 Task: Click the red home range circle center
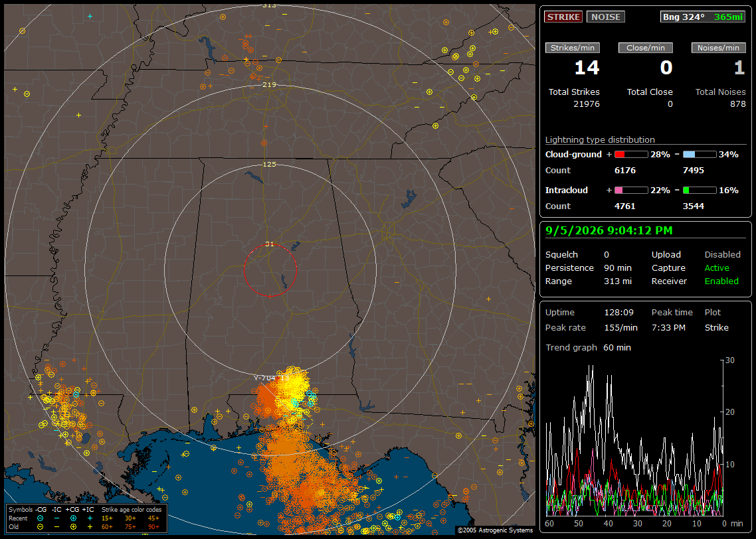click(270, 270)
